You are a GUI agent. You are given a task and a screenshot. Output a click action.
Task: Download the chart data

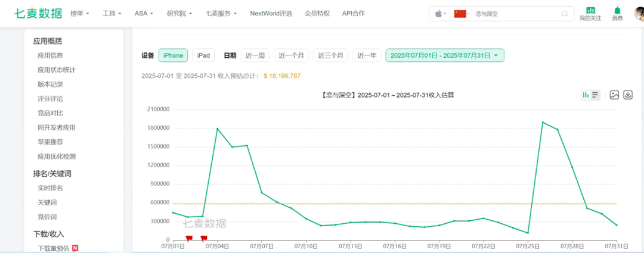628,95
